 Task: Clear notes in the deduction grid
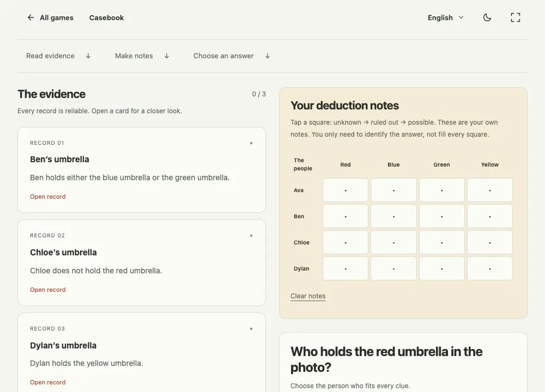pos(308,296)
